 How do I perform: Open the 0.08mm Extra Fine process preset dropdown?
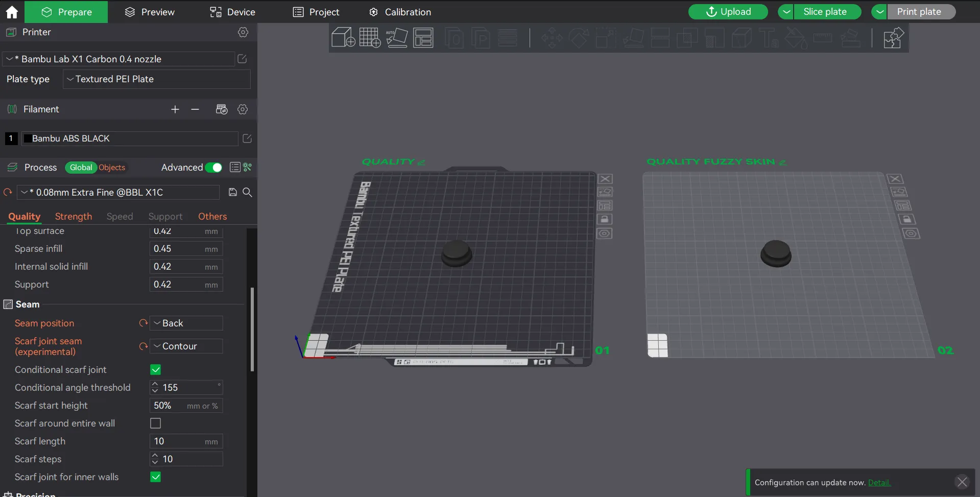coord(118,192)
